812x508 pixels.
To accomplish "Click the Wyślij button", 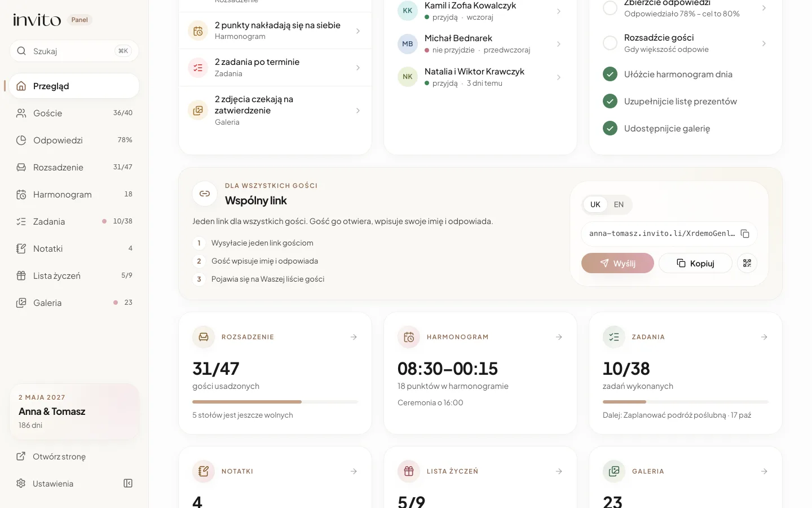I will [x=617, y=263].
